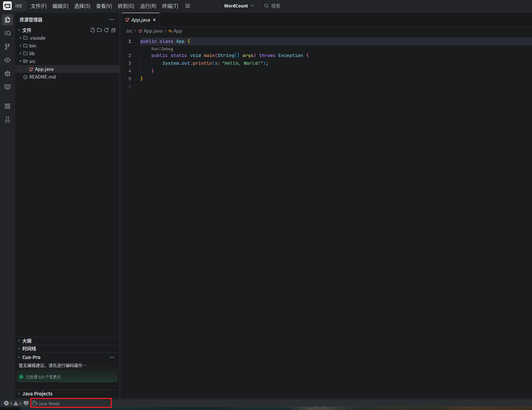Open the Run and Debug bug icon
This screenshot has width=532, height=410.
[x=7, y=74]
